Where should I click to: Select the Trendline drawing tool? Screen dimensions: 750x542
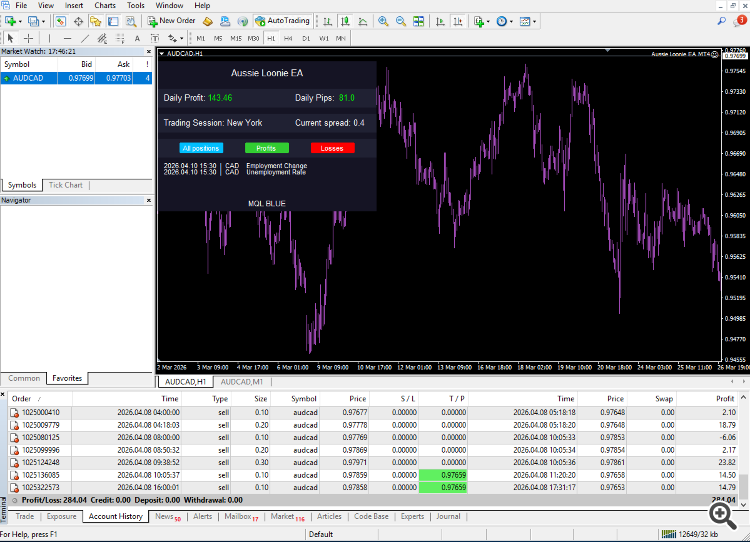coord(85,38)
